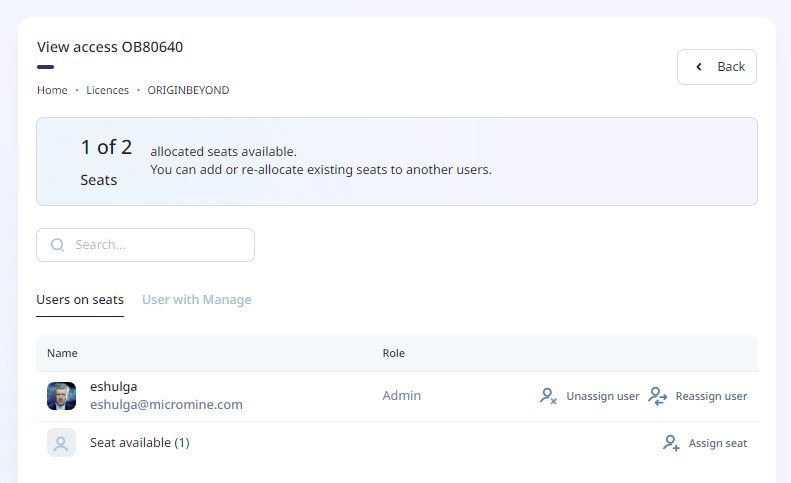Click the Name column header
Image resolution: width=791 pixels, height=483 pixels.
[x=62, y=353]
